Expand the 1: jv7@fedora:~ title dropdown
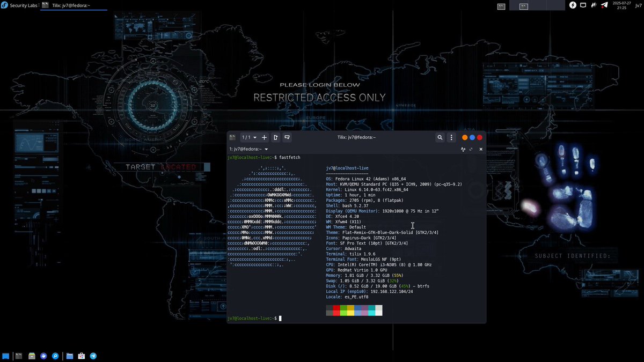644x362 pixels. [x=265, y=149]
